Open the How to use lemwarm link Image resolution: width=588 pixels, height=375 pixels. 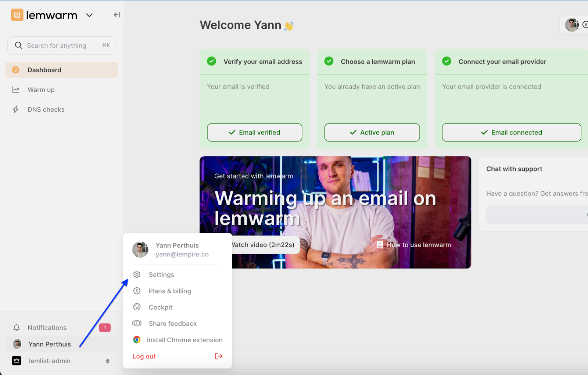coord(418,245)
